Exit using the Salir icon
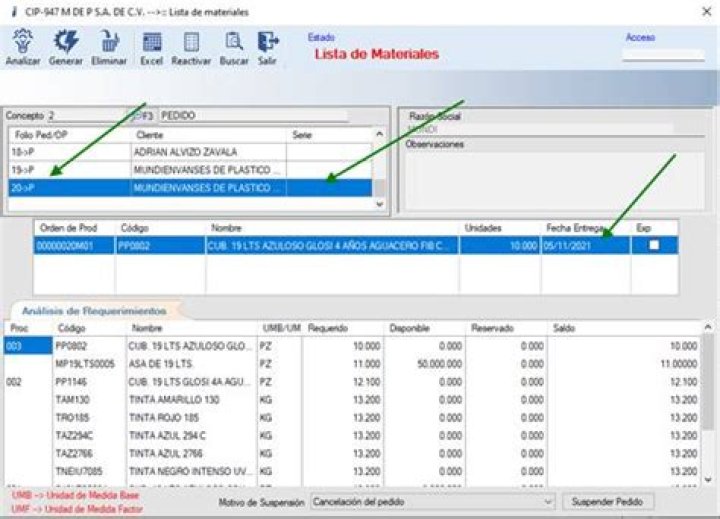Viewport: 720px width, 519px height. tap(267, 42)
